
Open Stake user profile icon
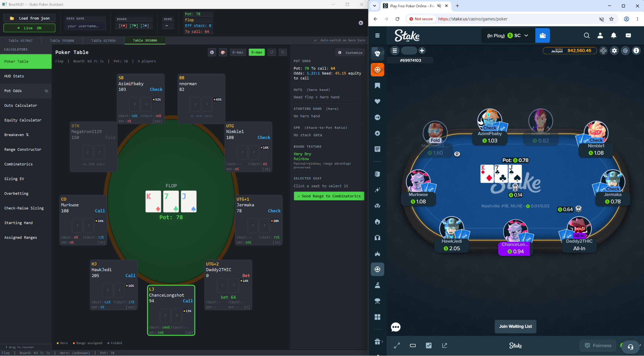(x=600, y=35)
